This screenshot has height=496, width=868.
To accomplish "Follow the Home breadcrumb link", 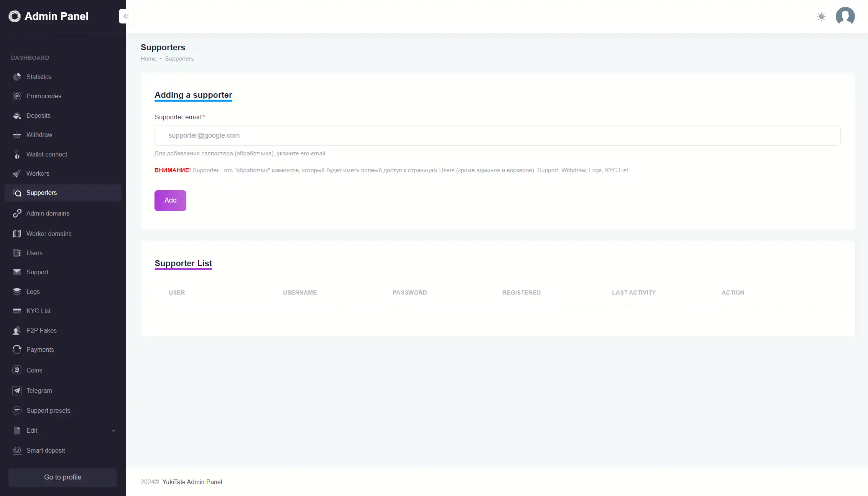I will pyautogui.click(x=148, y=59).
